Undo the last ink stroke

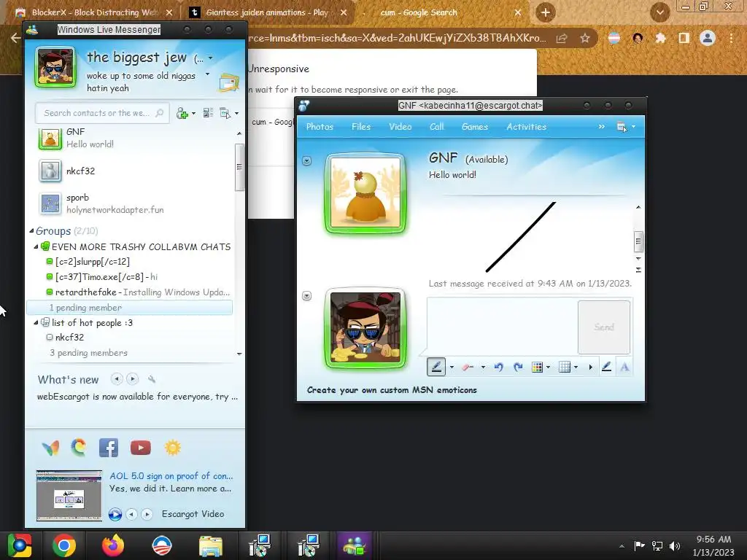(x=499, y=367)
